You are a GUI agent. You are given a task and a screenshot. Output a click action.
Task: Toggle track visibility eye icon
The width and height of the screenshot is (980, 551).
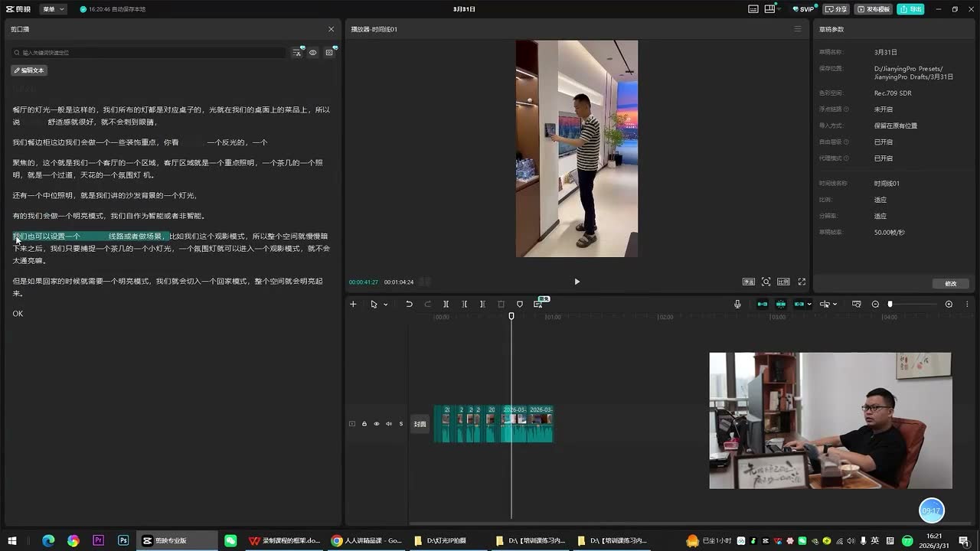tap(377, 424)
